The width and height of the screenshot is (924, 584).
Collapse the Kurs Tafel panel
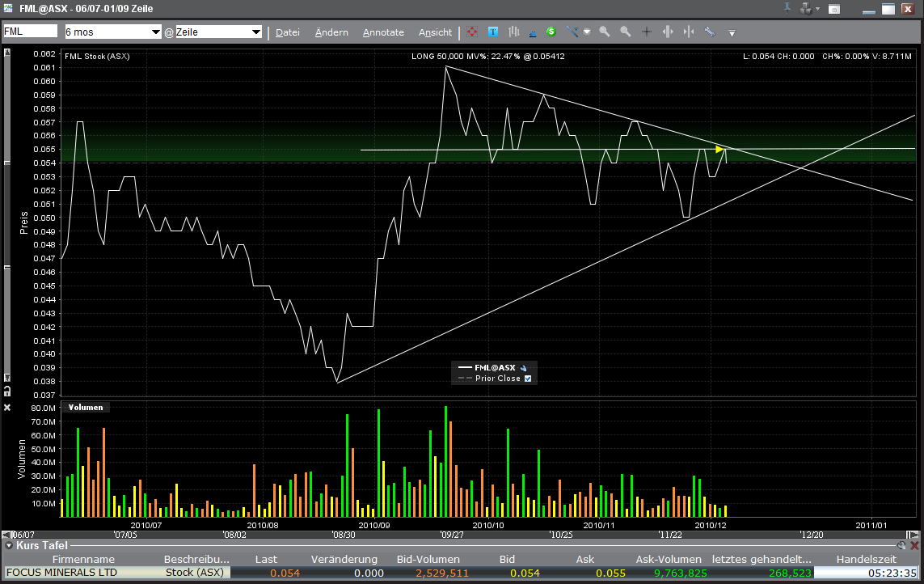9,546
